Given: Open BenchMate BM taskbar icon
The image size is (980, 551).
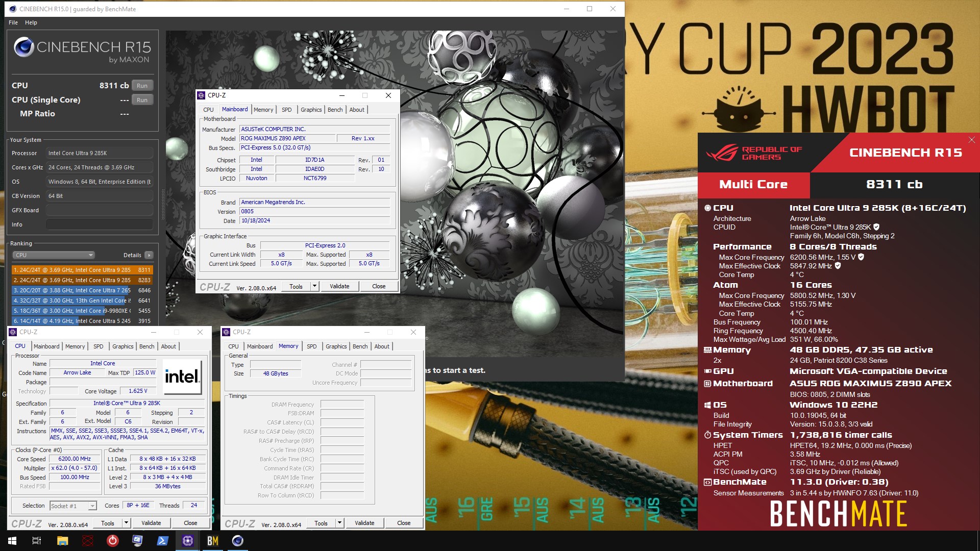Looking at the screenshot, I should [x=213, y=541].
